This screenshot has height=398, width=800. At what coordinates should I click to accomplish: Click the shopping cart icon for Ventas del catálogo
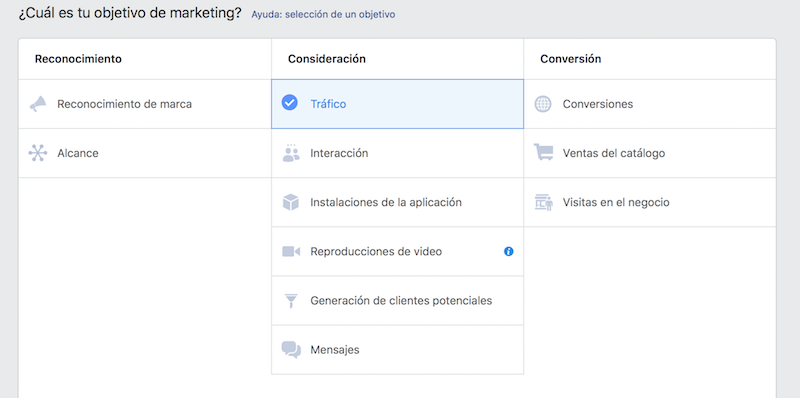point(543,152)
